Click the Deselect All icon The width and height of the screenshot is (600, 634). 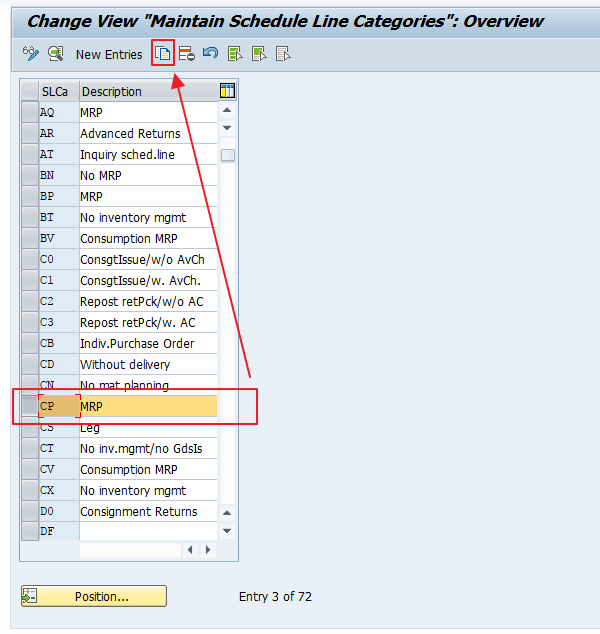tap(283, 53)
